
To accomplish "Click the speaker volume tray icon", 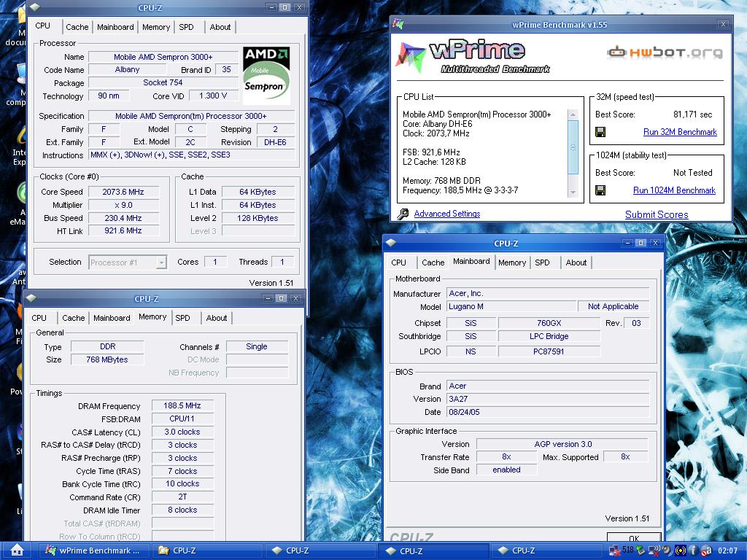I will pyautogui.click(x=667, y=550).
